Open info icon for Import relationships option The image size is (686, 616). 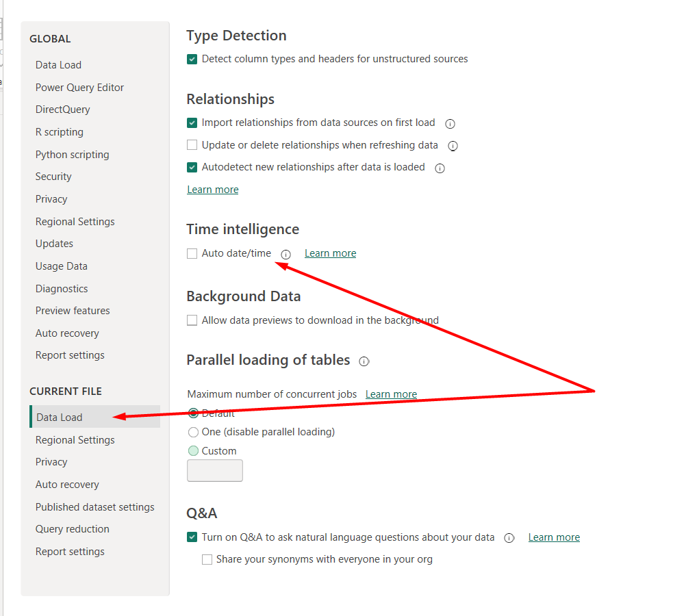[x=450, y=124]
